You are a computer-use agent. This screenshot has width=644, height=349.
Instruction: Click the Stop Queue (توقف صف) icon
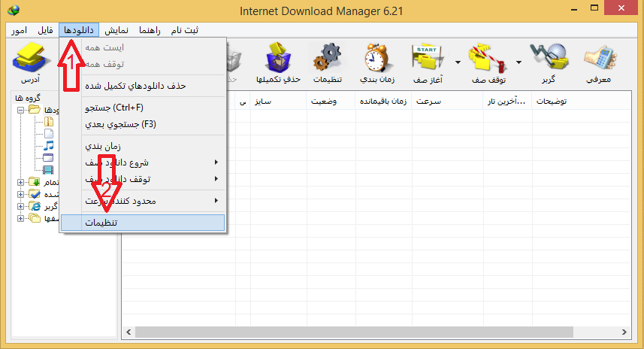coord(488,58)
